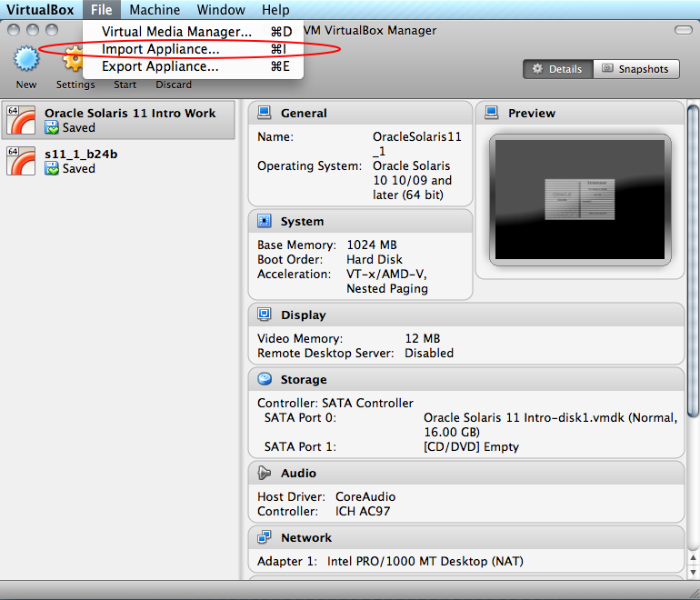Click the Preview section monitor icon
The height and width of the screenshot is (600, 700).
click(492, 113)
